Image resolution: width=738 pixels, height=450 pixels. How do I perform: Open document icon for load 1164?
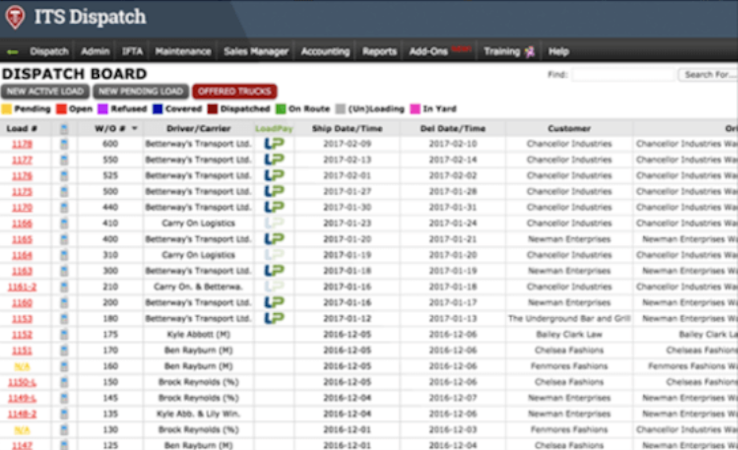pyautogui.click(x=64, y=255)
